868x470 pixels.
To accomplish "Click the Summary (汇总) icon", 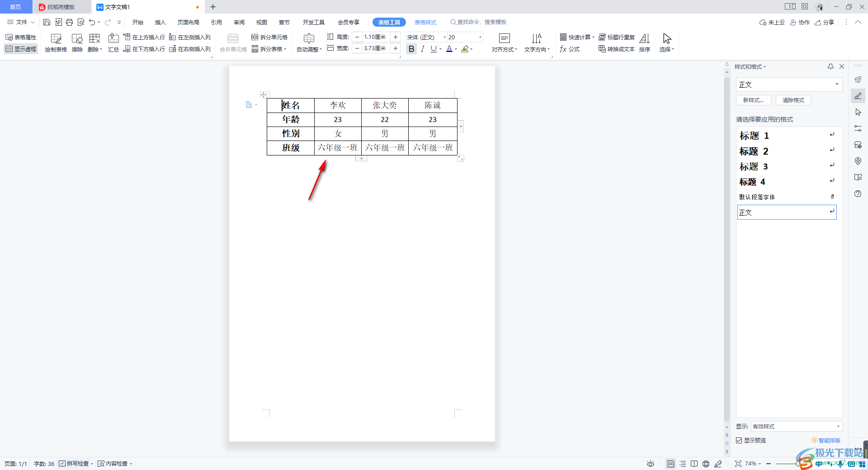I will click(x=113, y=43).
